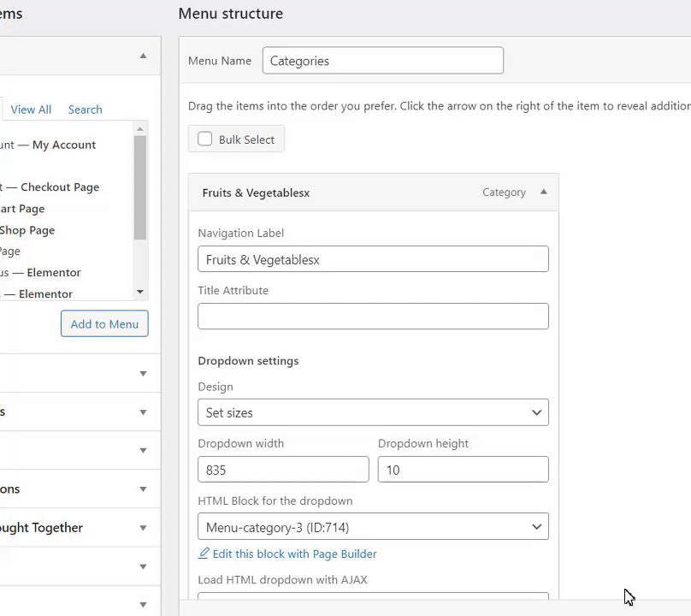Open the Design dropdown
Image resolution: width=691 pixels, height=616 pixels.
tap(373, 412)
